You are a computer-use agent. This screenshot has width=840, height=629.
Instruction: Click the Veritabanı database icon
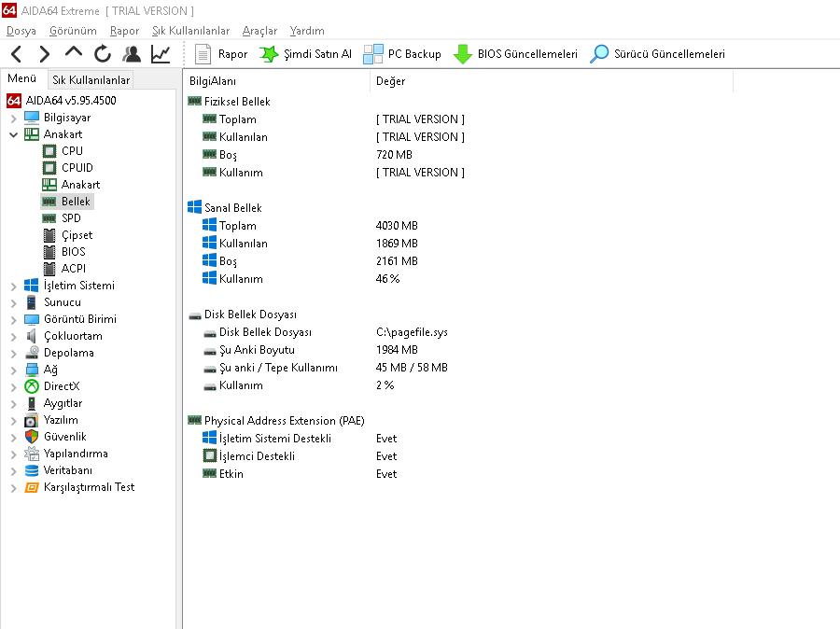tap(32, 470)
